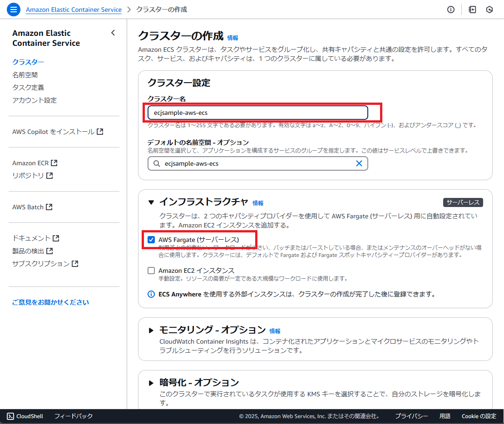Click the info circle icon in header
Screen dimensions: 504x424
[450, 10]
